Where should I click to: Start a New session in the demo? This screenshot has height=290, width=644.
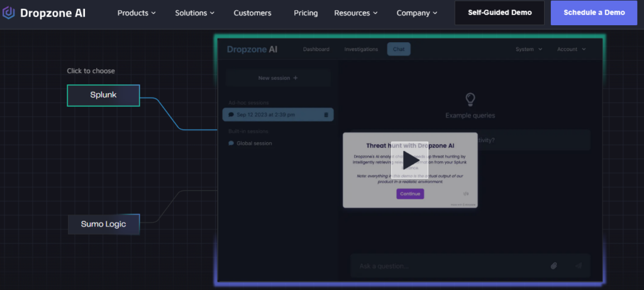point(278,78)
